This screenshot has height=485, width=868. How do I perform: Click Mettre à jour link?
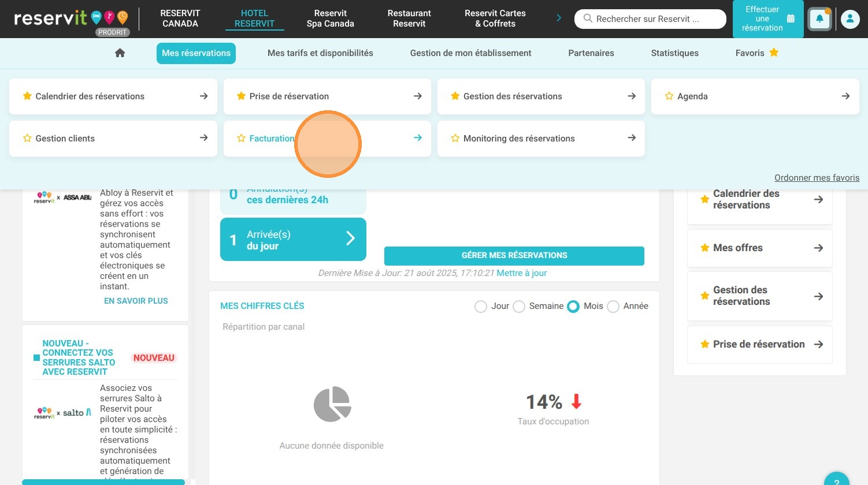coord(522,273)
